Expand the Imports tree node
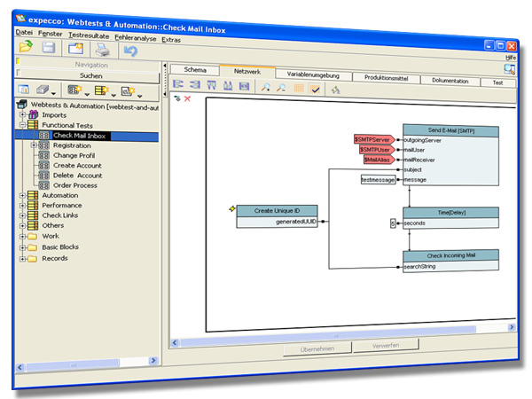532x399 pixels. click(21, 115)
